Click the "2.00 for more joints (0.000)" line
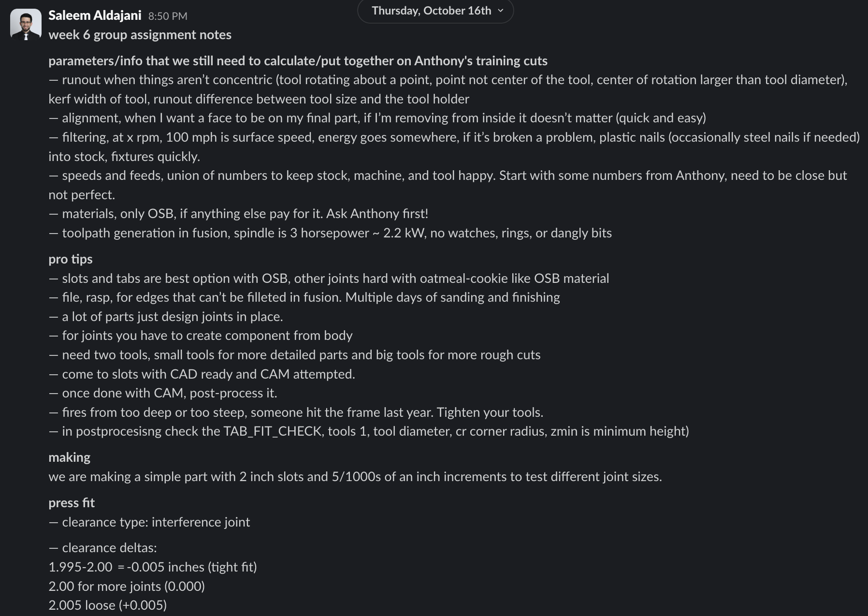The width and height of the screenshot is (868, 616). [127, 587]
